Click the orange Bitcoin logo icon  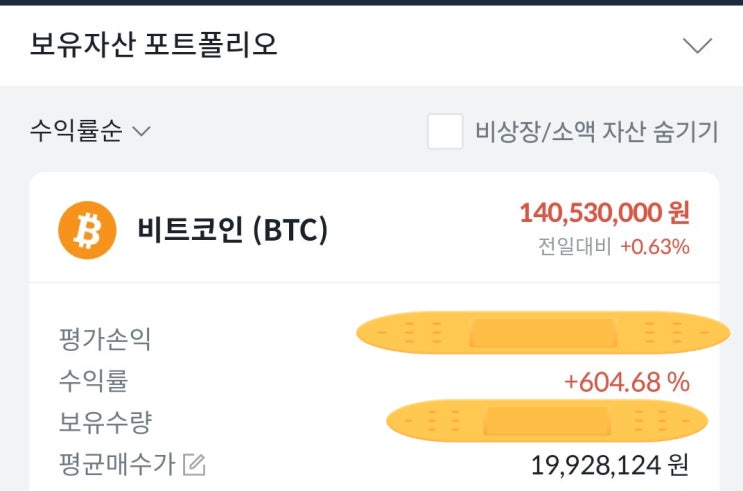tap(87, 230)
